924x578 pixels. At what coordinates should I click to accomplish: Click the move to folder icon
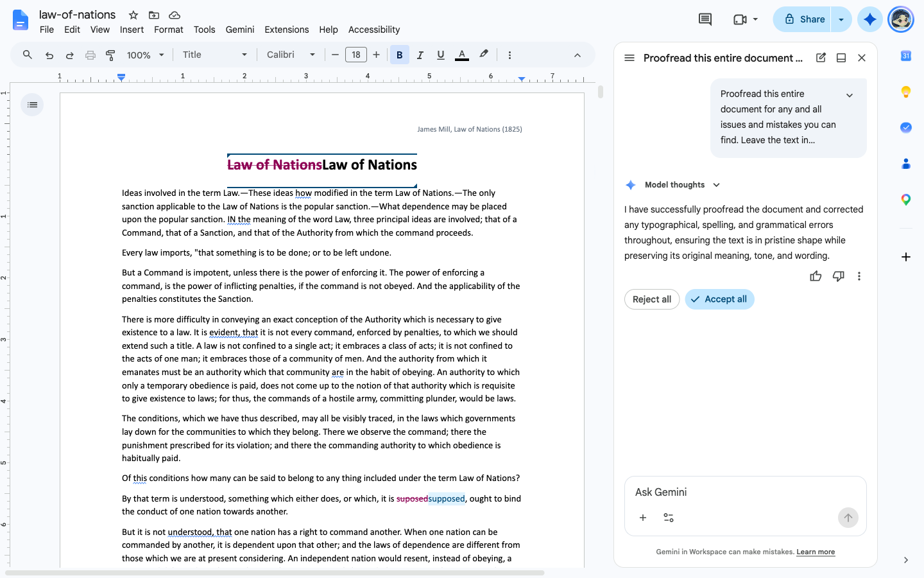pyautogui.click(x=154, y=15)
